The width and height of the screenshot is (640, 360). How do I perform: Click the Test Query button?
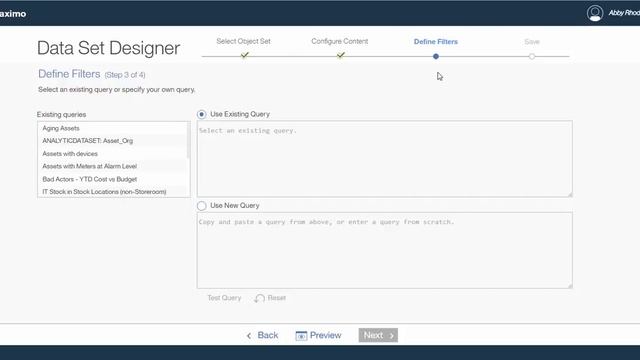click(224, 298)
